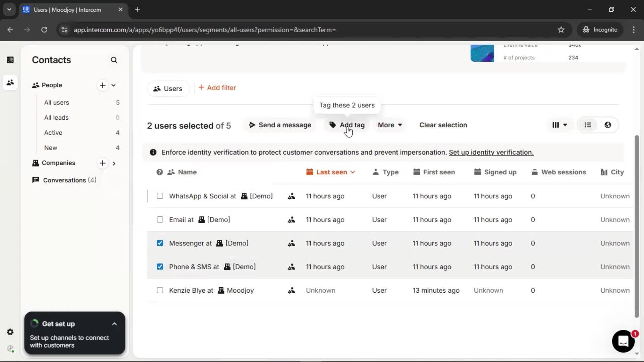The image size is (644, 362).
Task: Open the Intercom messenger chat bubble
Action: [x=623, y=341]
